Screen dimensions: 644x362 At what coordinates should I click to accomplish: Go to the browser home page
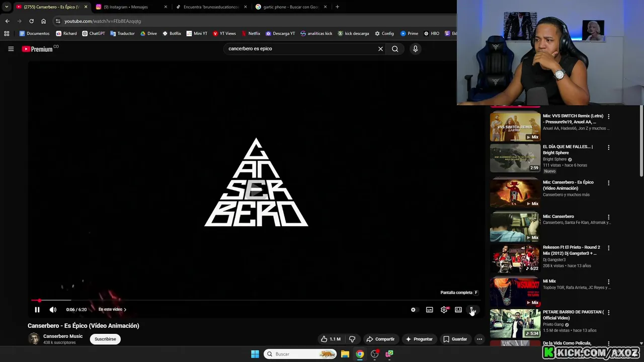tap(43, 21)
